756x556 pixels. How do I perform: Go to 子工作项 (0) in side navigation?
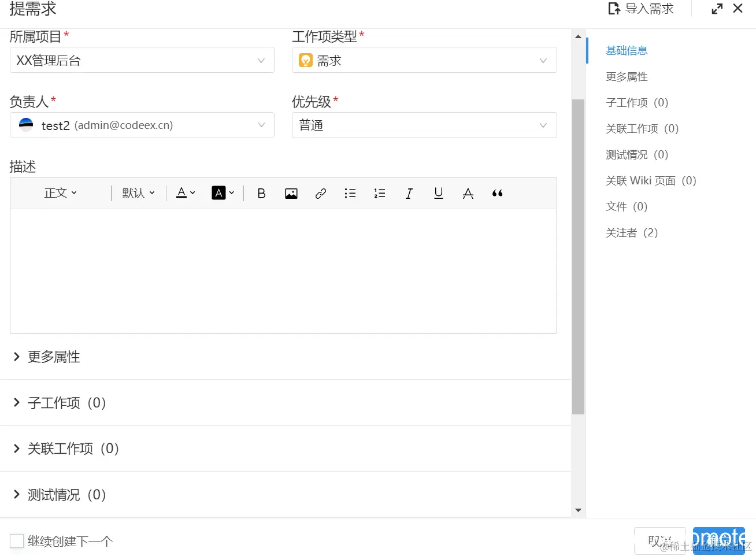tap(637, 102)
